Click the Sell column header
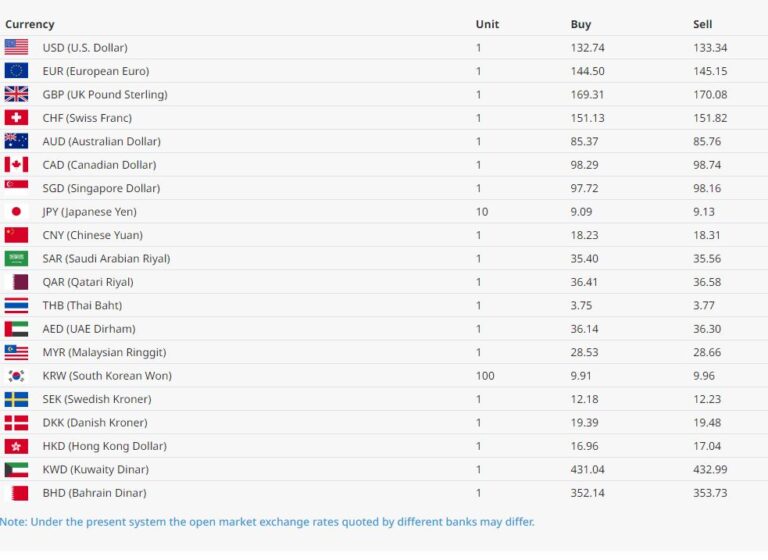 click(702, 24)
